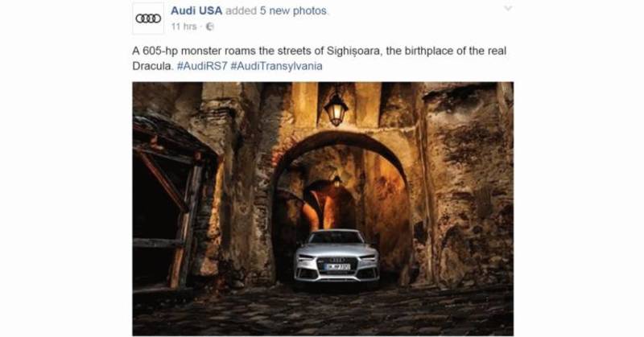Viewport: 644px width, 337px height.
Task: Click the silver Audi RS7 in the photo
Action: coord(336,257)
